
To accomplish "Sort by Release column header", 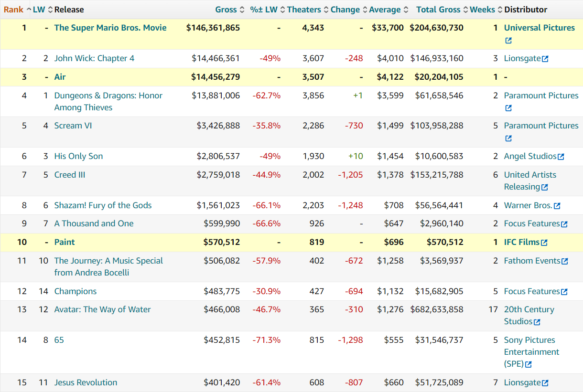I will coord(69,10).
